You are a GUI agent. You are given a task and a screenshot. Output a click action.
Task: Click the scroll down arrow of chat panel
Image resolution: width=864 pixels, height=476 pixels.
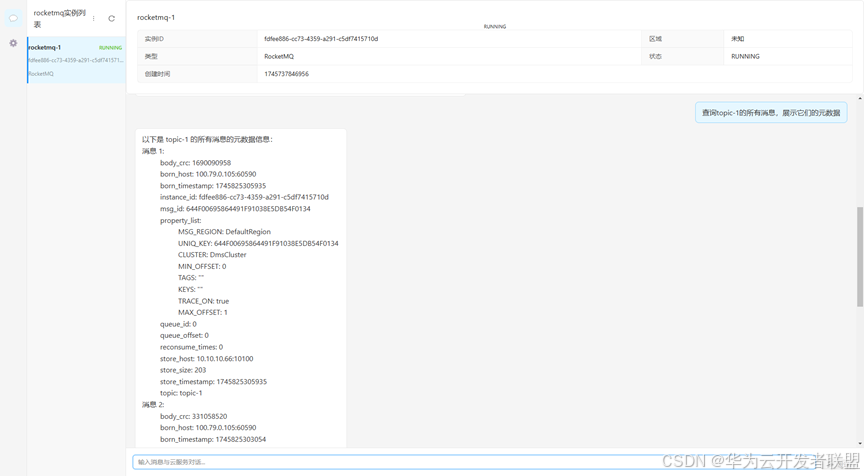[x=860, y=443]
